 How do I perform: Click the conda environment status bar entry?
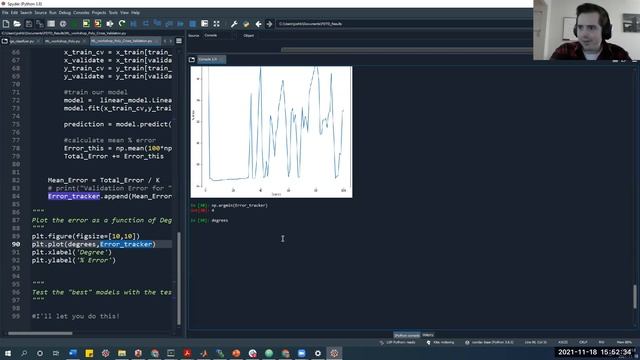(489, 342)
